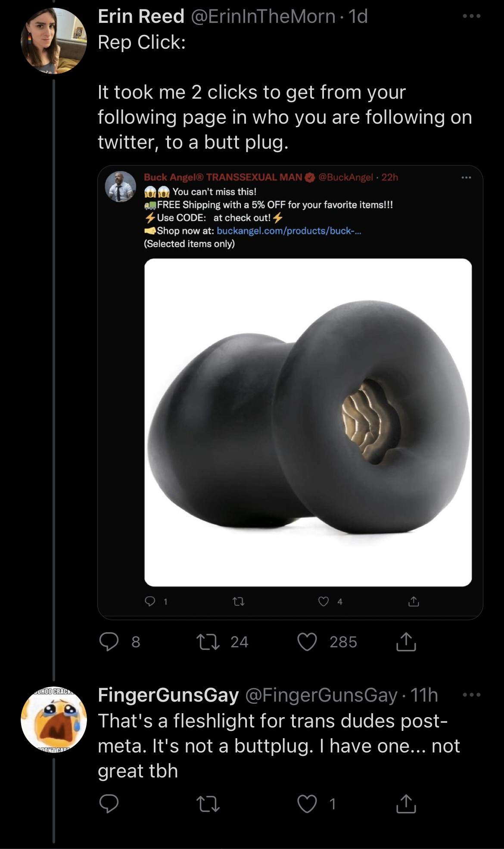
Task: Open @ErinInTheMorn profile handle
Action: point(263,16)
